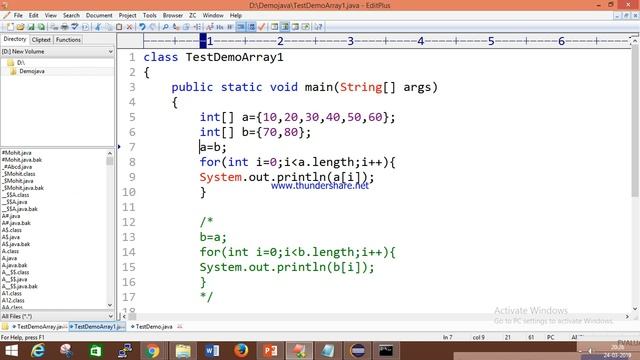Click the red Delete X icon
Viewport: 640px width, 360px height.
129,27
